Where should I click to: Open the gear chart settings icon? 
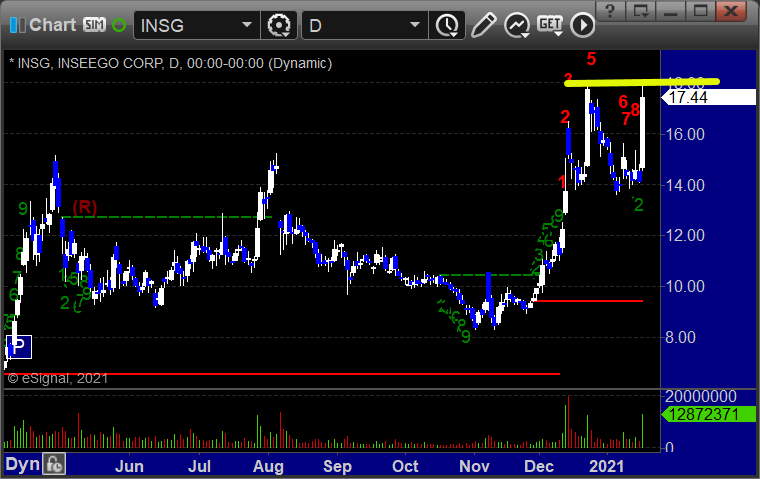click(x=279, y=25)
